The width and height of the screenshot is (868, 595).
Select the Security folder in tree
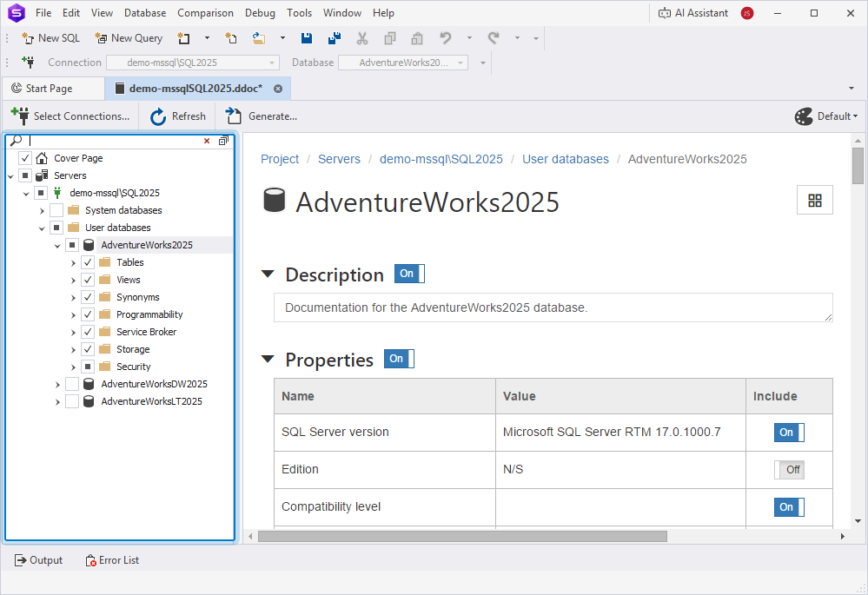pyautogui.click(x=134, y=367)
